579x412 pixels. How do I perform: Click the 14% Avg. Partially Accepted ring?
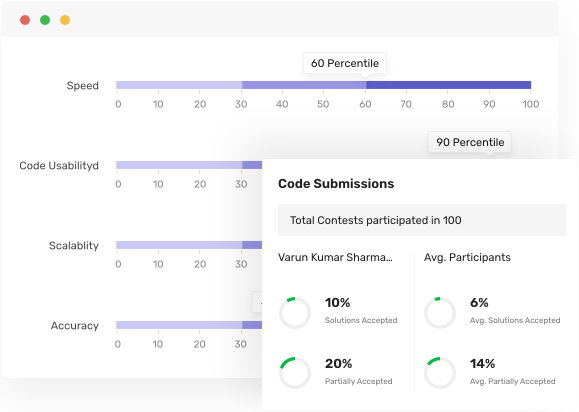click(440, 373)
